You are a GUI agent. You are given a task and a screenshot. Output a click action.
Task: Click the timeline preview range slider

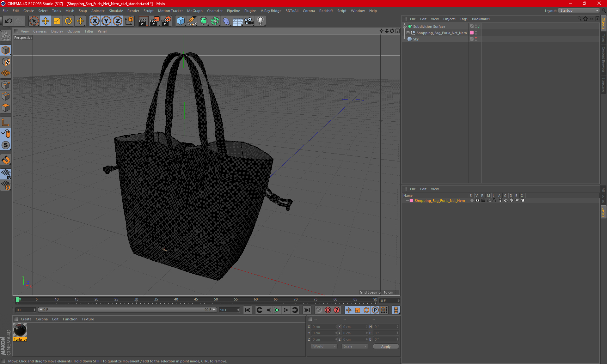(x=127, y=310)
